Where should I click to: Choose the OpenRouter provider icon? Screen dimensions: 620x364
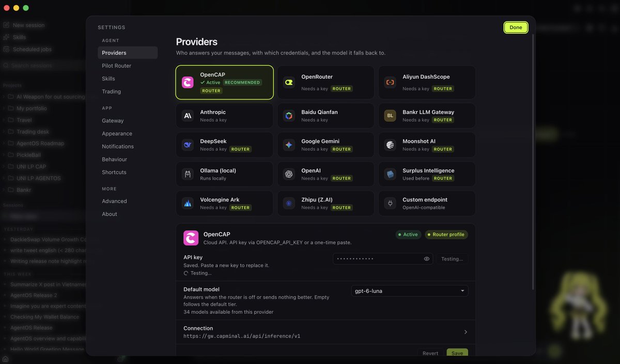coord(289,83)
